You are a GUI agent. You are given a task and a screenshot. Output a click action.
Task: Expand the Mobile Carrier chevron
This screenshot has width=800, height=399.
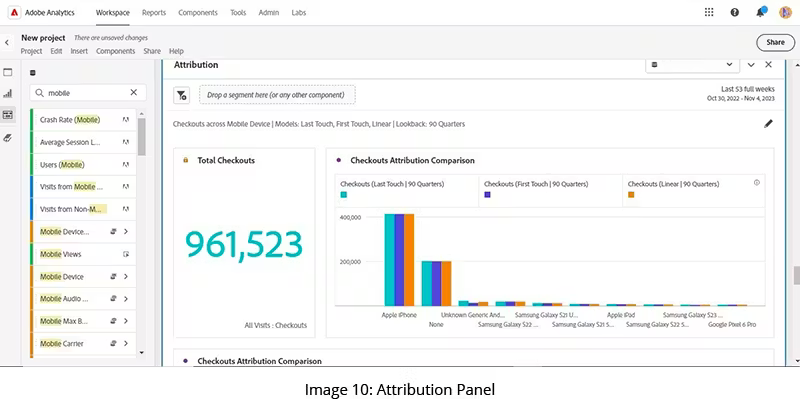coord(126,343)
